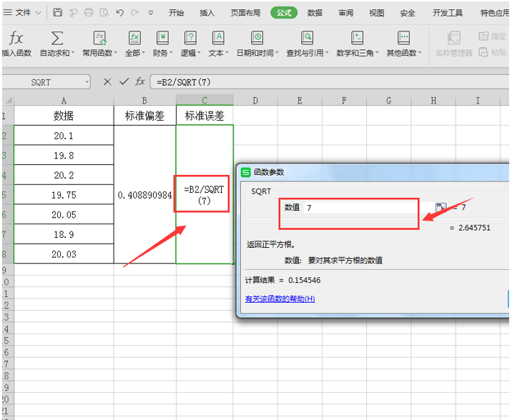
Task: Click the Date and Time functions icon
Action: pyautogui.click(x=257, y=38)
